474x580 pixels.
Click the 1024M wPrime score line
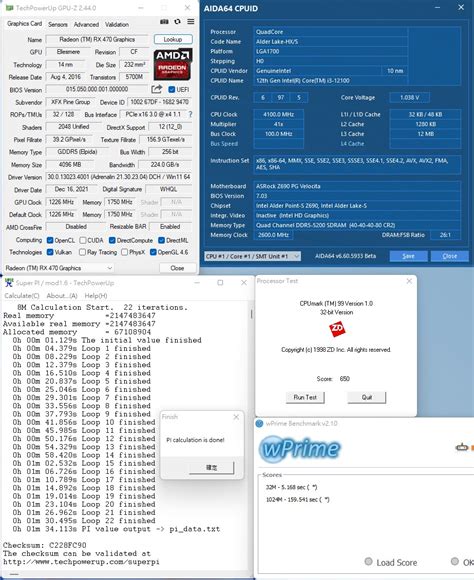pos(298,500)
